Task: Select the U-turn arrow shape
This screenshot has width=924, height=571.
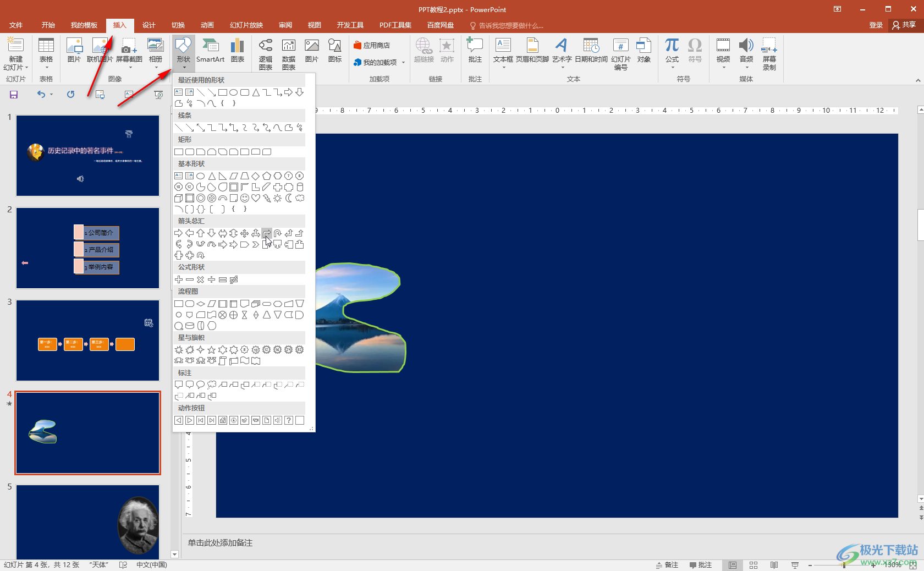Action: click(x=278, y=233)
